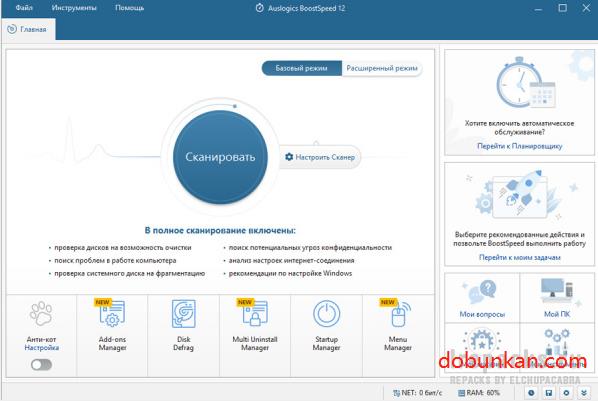Click 'Хотите включить автоматическое обслуживание?' text
Viewport: 598px width, 401px height.
pyautogui.click(x=519, y=128)
